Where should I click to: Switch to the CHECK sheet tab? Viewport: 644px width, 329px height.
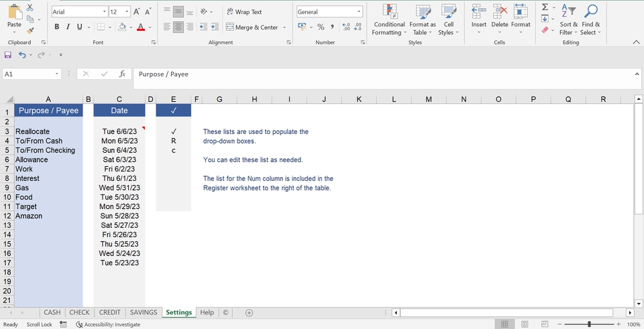tap(79, 313)
